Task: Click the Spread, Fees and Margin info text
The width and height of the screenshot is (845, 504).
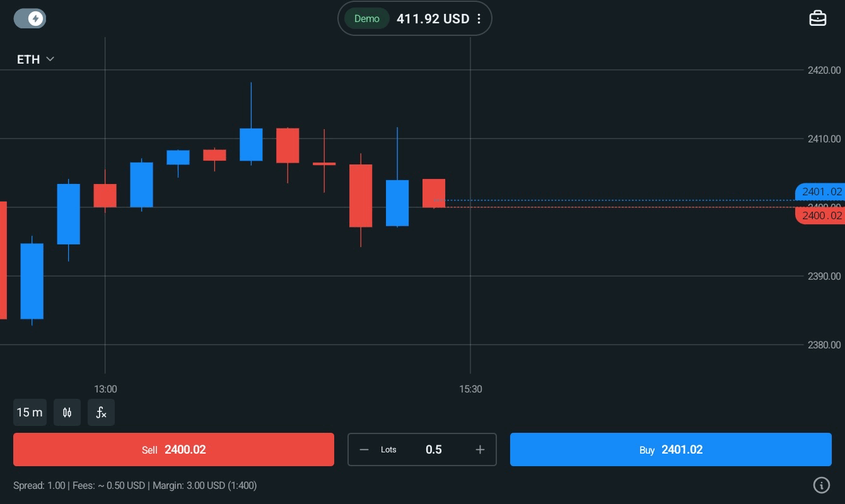Action: 135,485
